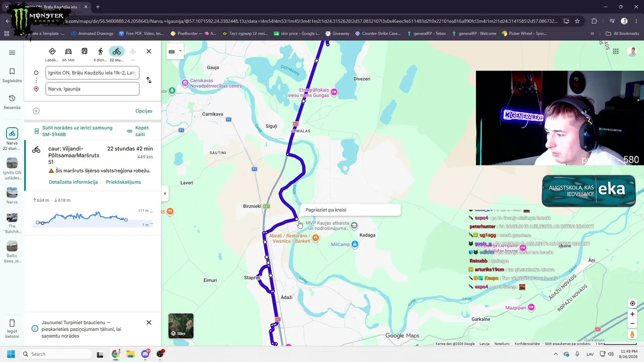Click the Etnogrāfiskais viesu nams Gungas marker
The width and height of the screenshot is (644, 362).
(x=334, y=92)
